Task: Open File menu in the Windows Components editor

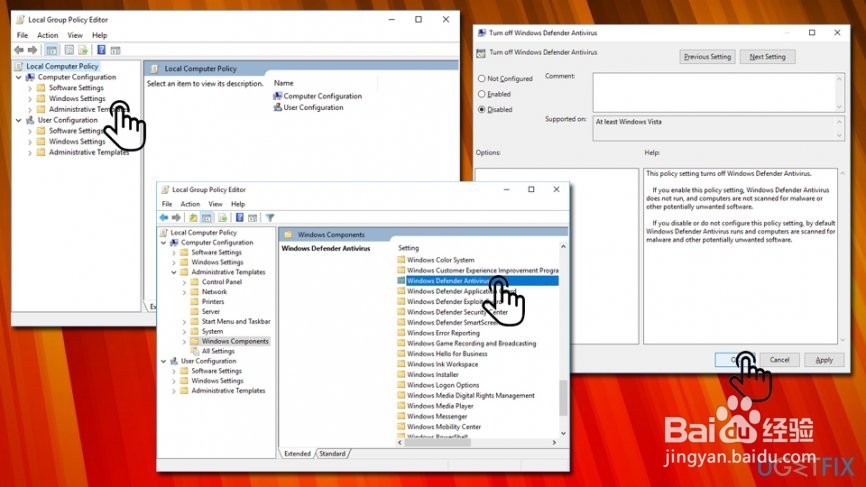Action: coord(167,204)
